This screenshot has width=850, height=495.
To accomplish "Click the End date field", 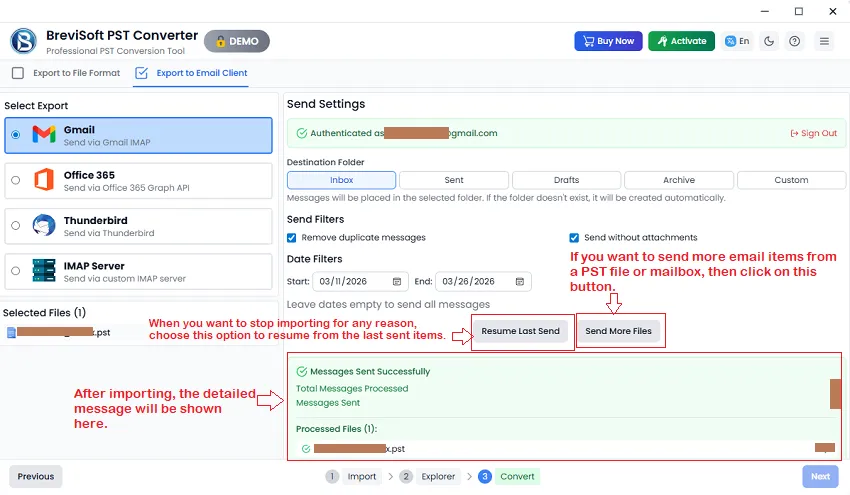I will (x=483, y=281).
